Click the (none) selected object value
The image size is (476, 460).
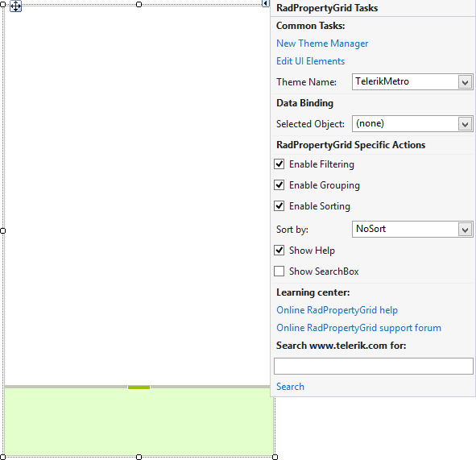click(x=370, y=123)
